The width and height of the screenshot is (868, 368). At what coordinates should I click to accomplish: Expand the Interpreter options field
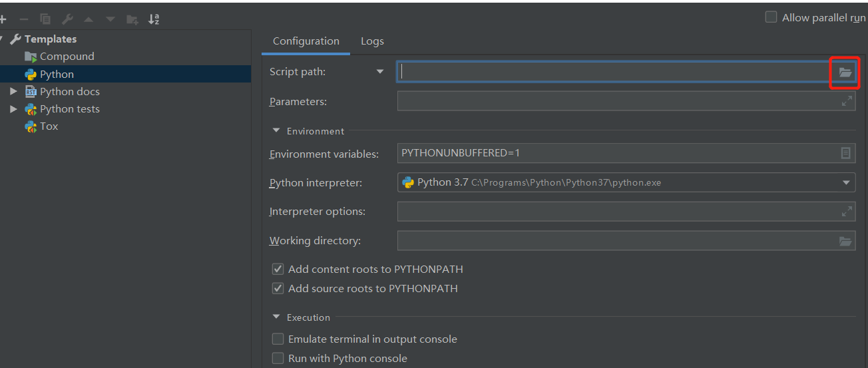[847, 212]
